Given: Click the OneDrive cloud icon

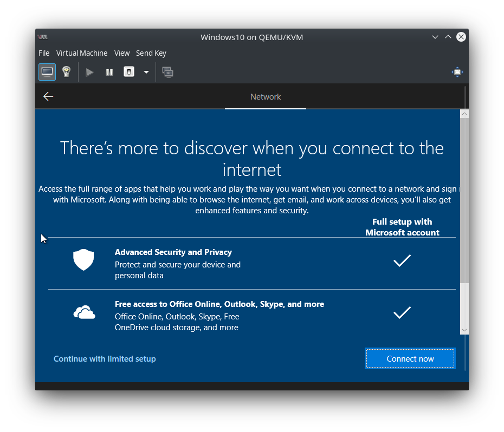Looking at the screenshot, I should (x=84, y=312).
